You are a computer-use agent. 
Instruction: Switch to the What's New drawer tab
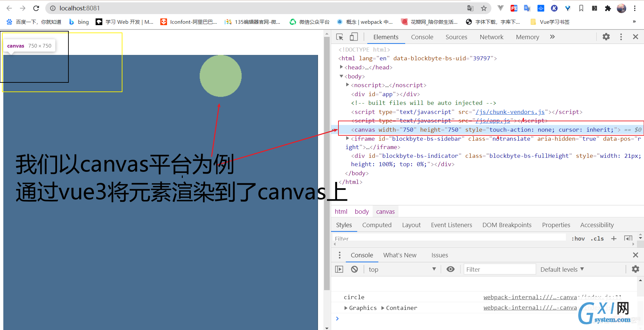coord(400,255)
